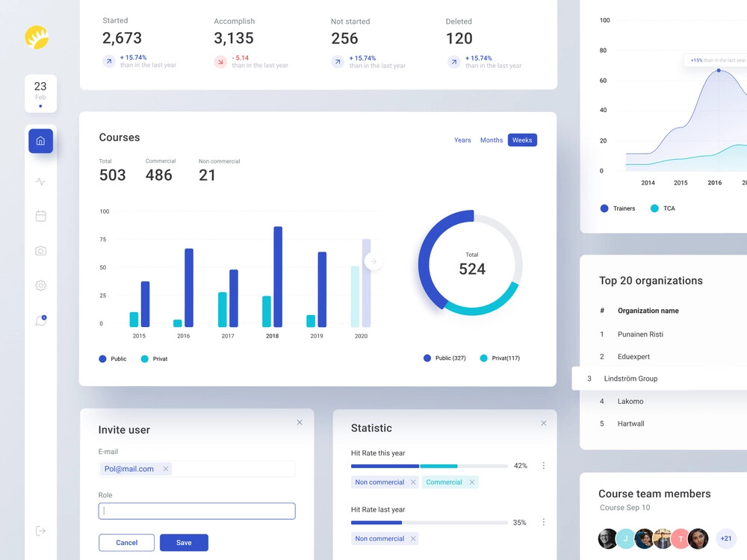Screen dimensions: 747x560
Task: Click the Save button in Invite user
Action: tap(184, 542)
